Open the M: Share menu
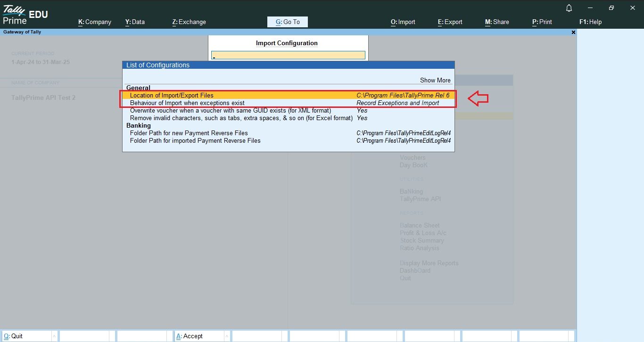644x342 pixels. pyautogui.click(x=497, y=22)
